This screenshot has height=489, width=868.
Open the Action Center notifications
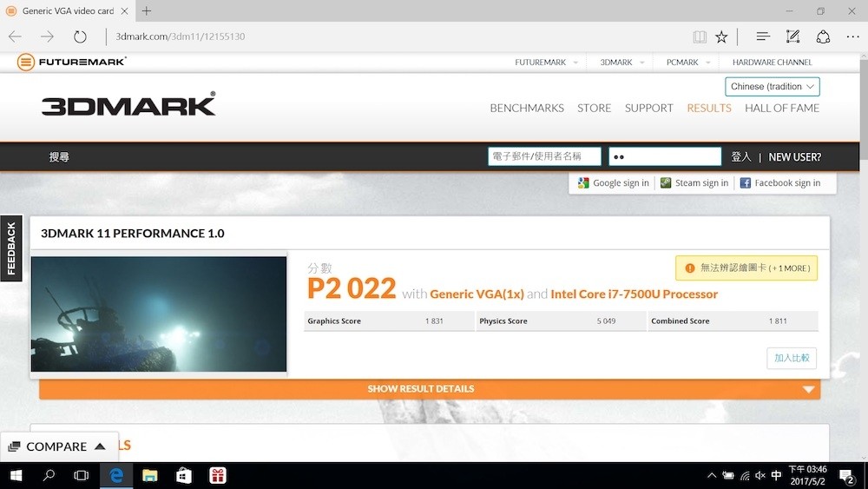[846, 476]
